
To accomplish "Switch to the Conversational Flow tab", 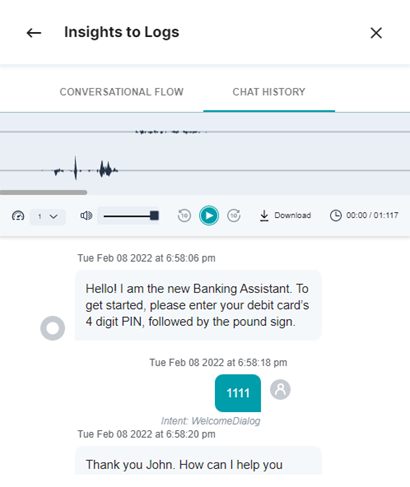I will pos(122,92).
